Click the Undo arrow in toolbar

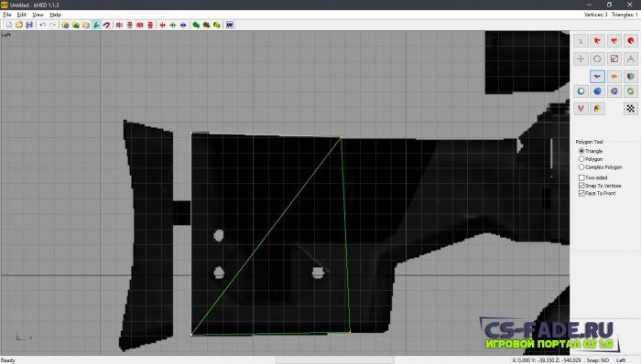(42, 25)
